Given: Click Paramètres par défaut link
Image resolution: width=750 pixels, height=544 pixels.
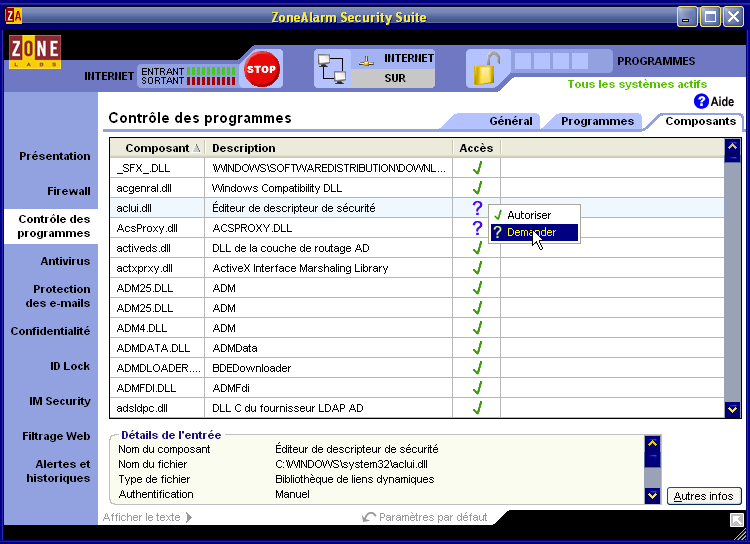Looking at the screenshot, I should [425, 517].
